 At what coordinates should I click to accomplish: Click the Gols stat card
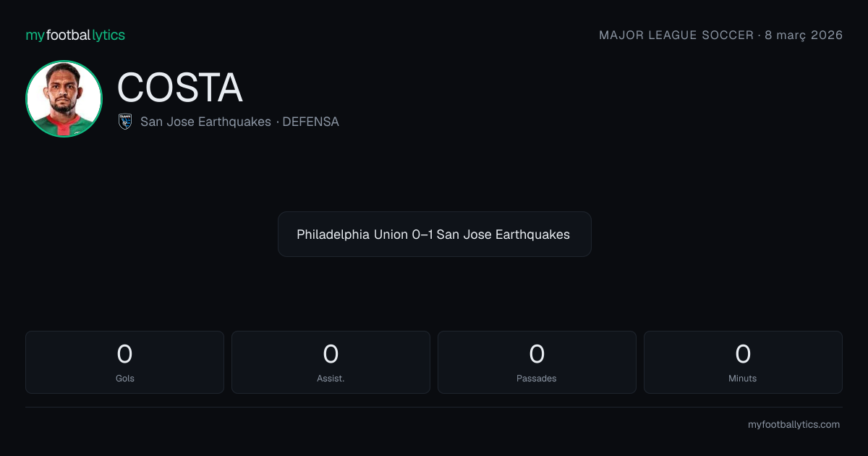(x=124, y=362)
